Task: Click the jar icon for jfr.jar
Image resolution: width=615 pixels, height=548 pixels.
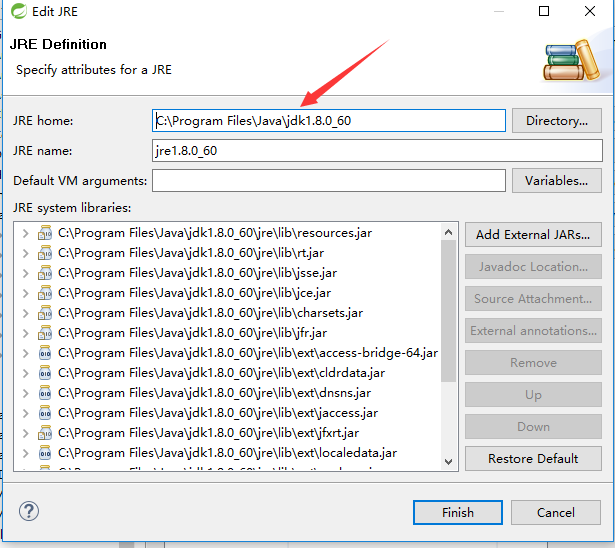Action: (45, 333)
